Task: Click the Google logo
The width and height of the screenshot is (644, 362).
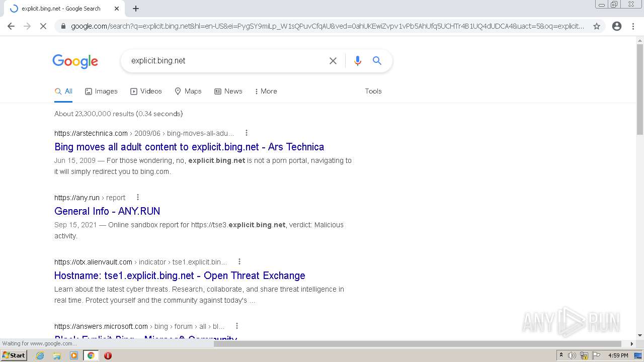Action: point(75,61)
